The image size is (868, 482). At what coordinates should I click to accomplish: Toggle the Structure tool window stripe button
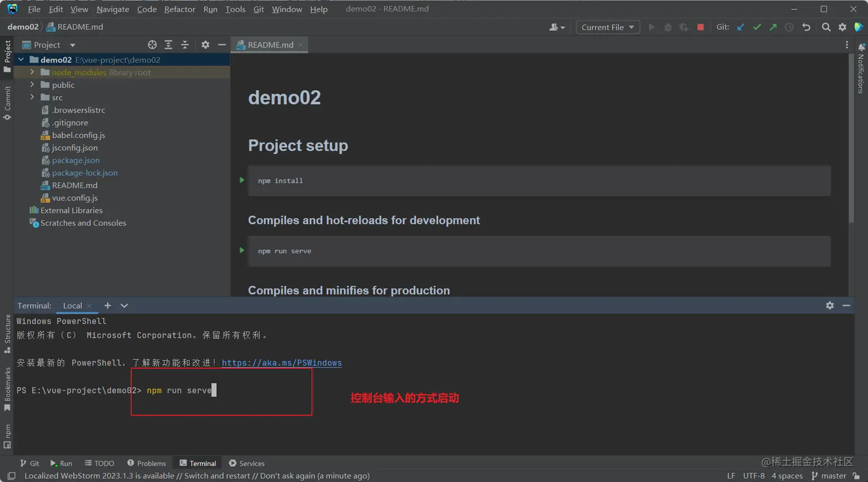coord(7,334)
